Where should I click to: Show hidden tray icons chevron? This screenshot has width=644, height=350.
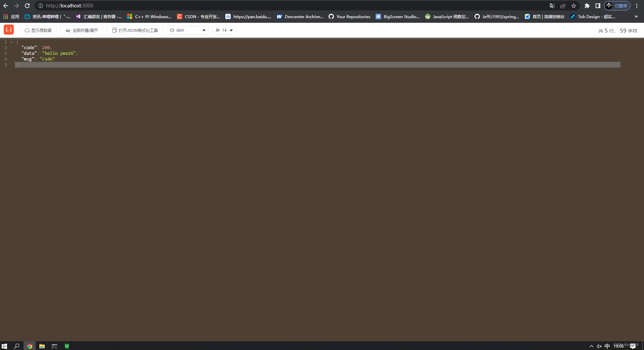click(591, 346)
